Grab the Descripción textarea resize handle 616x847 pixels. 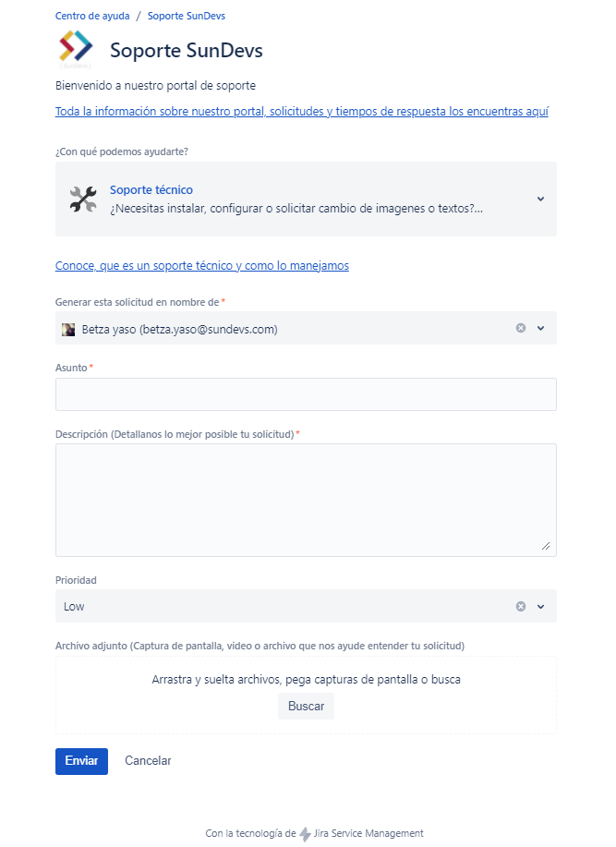(546, 546)
